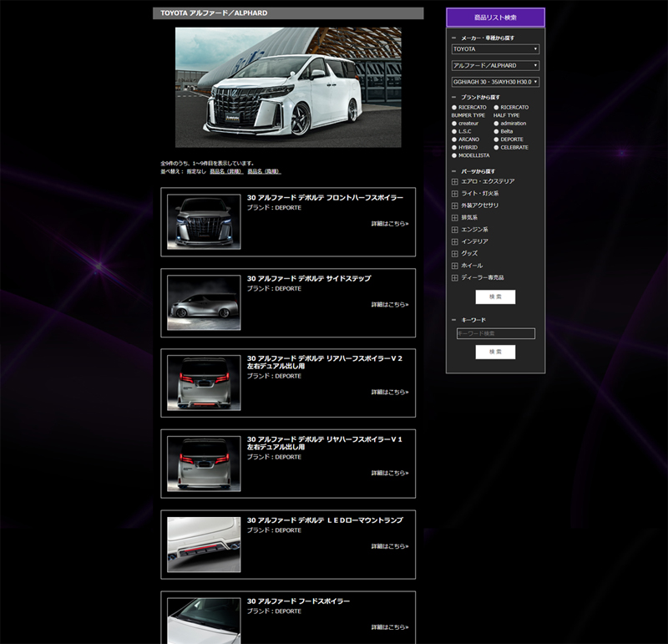The height and width of the screenshot is (644, 668).
Task: Open title 30 アルファード デポルテ フロントハーフスポイラー
Action: [325, 198]
